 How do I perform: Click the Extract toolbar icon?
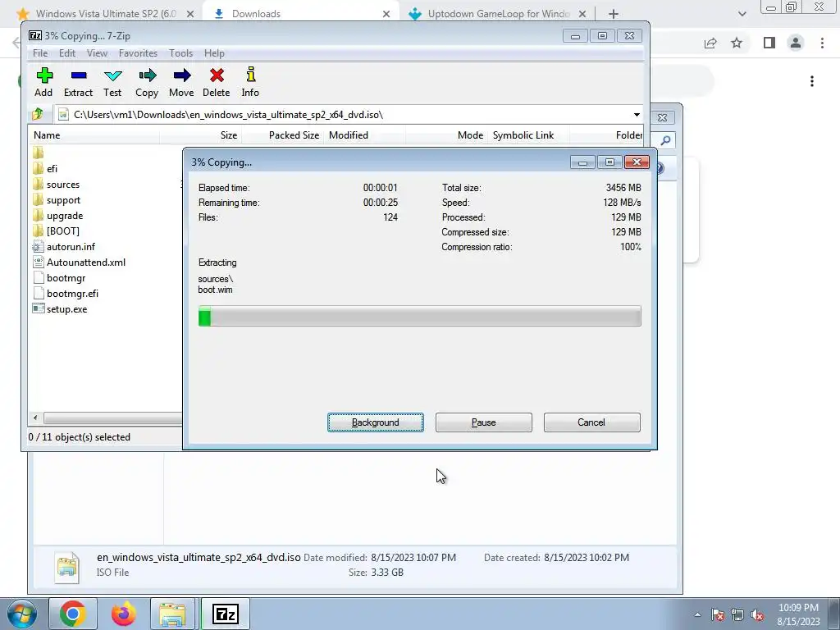click(78, 75)
